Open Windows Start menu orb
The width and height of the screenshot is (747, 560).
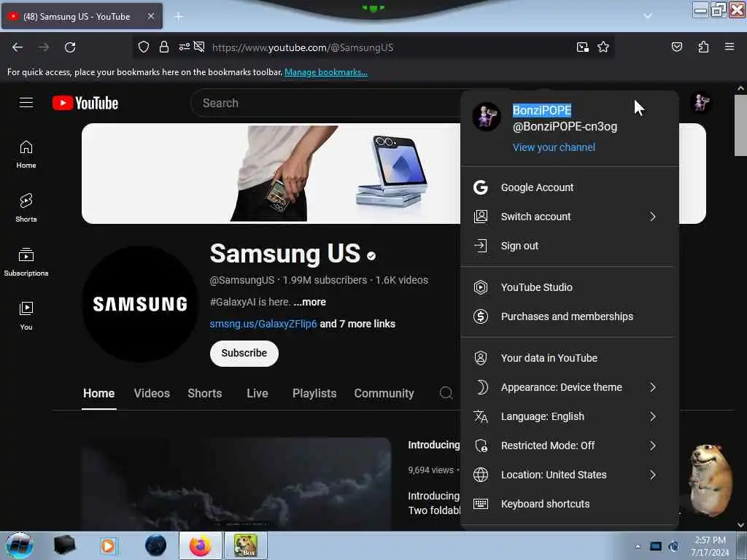click(x=19, y=545)
